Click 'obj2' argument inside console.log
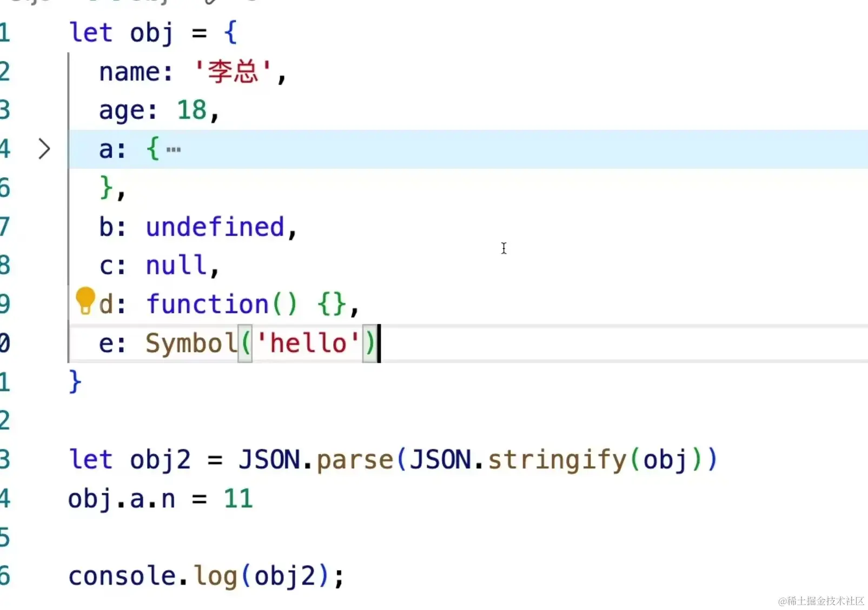The height and width of the screenshot is (610, 868). click(285, 576)
